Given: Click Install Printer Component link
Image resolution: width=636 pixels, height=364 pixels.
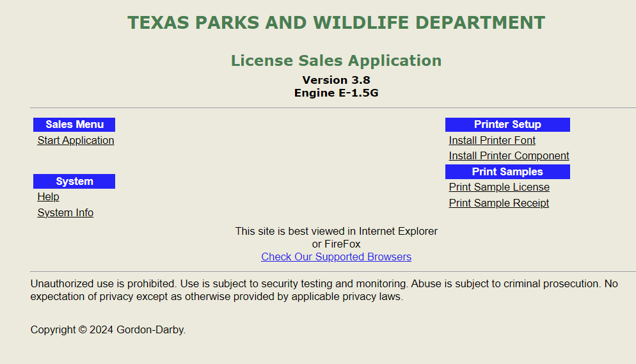Looking at the screenshot, I should click(509, 156).
